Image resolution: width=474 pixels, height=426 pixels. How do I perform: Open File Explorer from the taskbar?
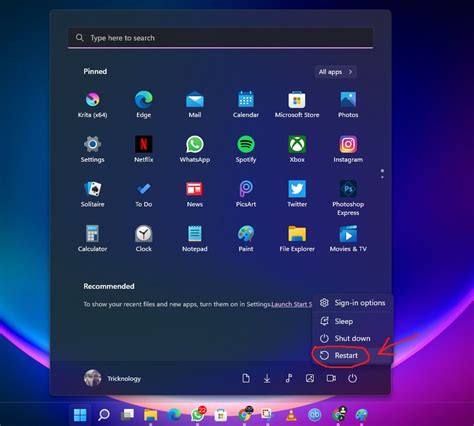pos(151,415)
